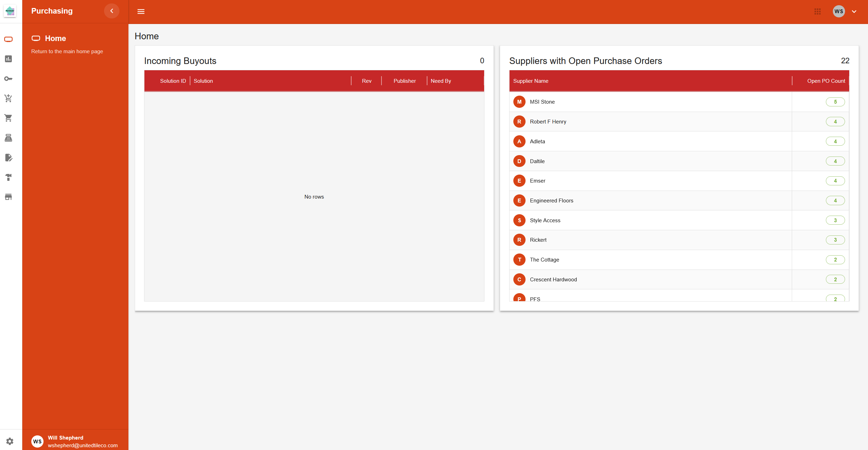Open the Home dashboard icon
868x450 pixels.
point(8,39)
